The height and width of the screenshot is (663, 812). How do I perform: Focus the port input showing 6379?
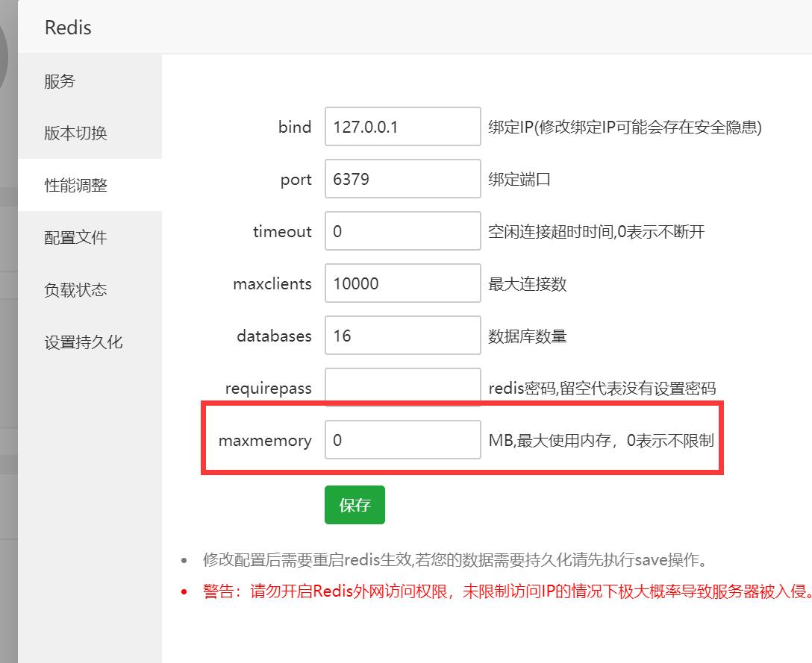coord(403,179)
